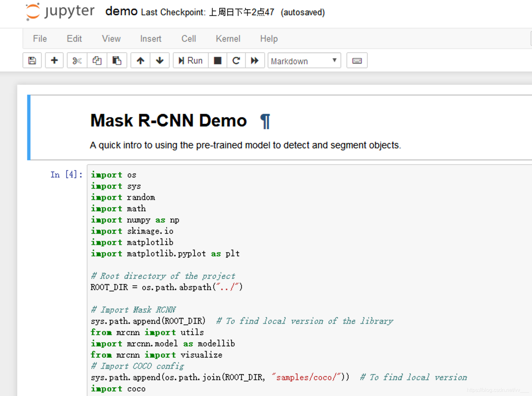Interrupt the kernel with the stop icon
Screen dimensions: 532x396
click(x=218, y=61)
